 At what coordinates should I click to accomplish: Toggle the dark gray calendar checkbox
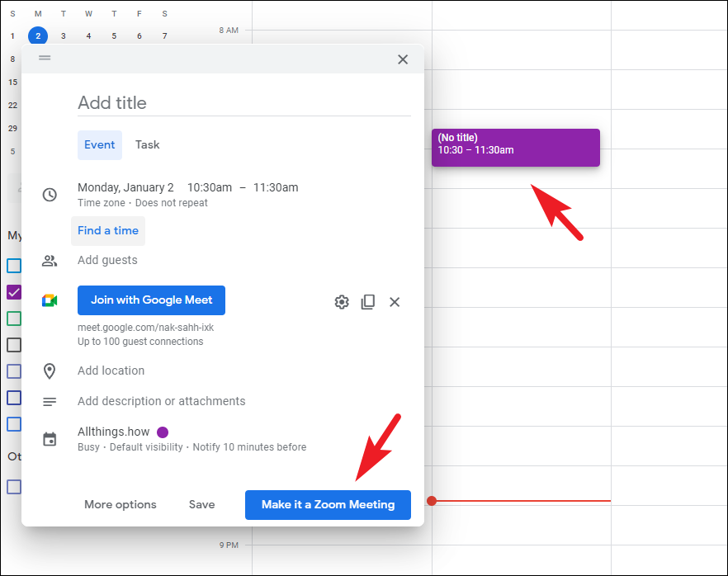click(14, 345)
